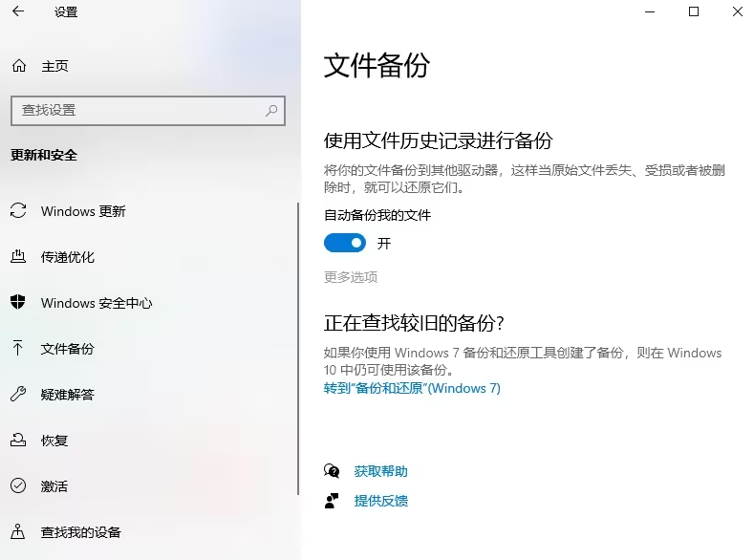This screenshot has width=754, height=560.
Task: Click the checkmark circle icon for 激活
Action: point(18,485)
